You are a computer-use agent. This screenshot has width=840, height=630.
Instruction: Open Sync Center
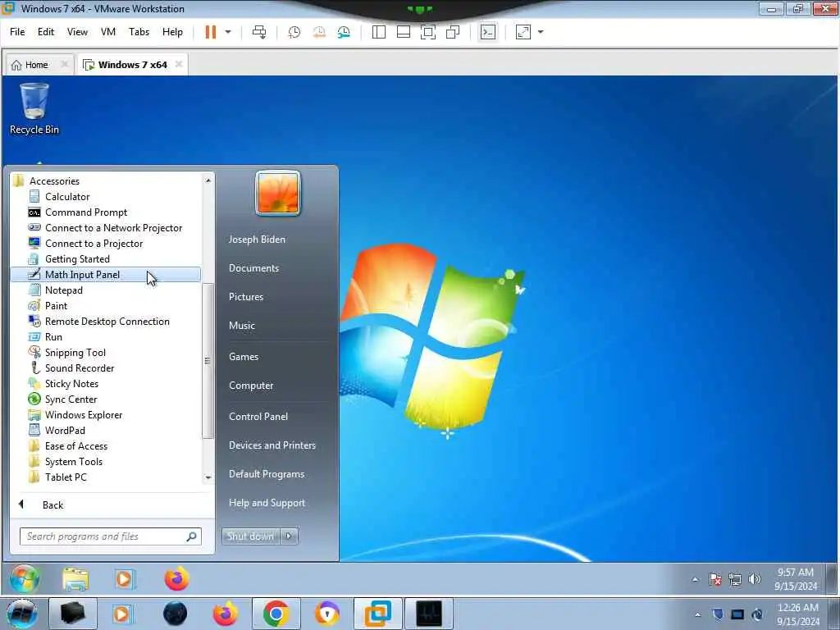[71, 399]
